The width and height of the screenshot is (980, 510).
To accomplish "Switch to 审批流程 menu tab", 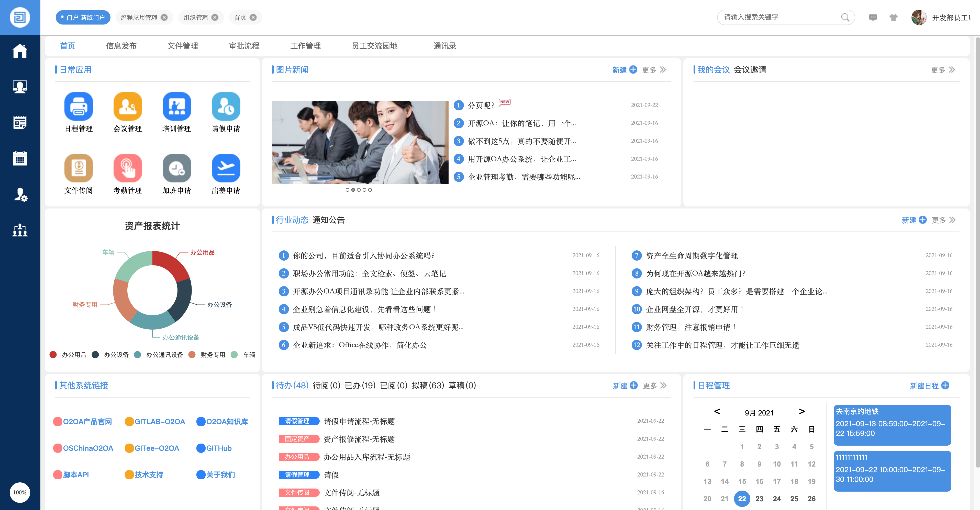I will tap(244, 46).
